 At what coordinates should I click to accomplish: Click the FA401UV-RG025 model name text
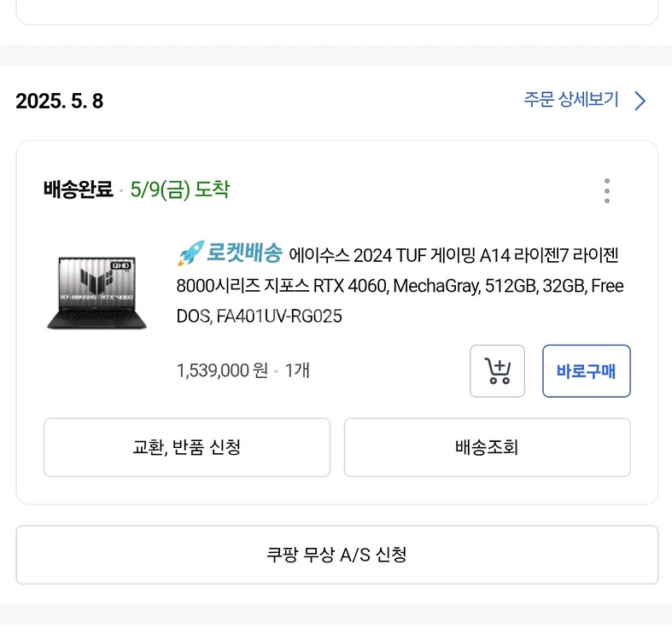(278, 317)
